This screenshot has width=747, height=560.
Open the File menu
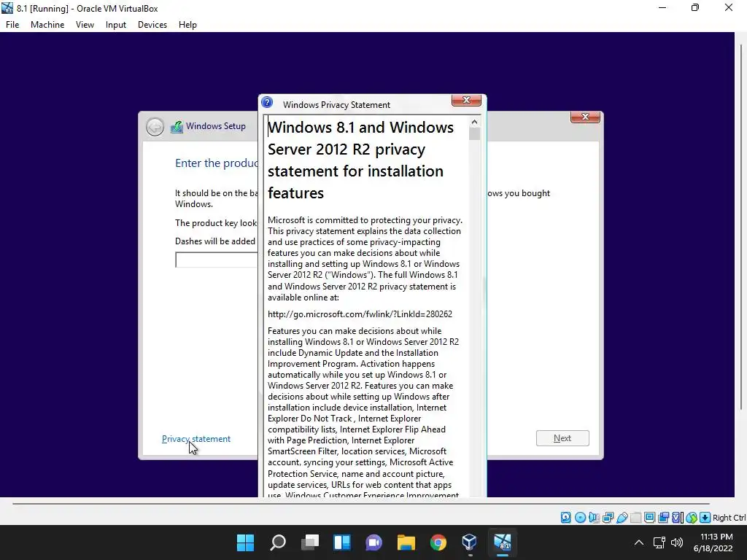point(12,25)
